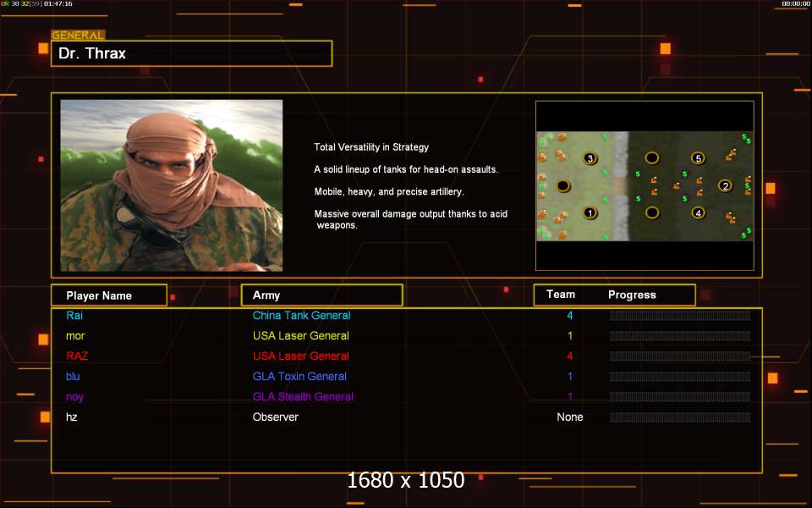Click RAZ's team number 4
This screenshot has width=812, height=508.
[569, 356]
